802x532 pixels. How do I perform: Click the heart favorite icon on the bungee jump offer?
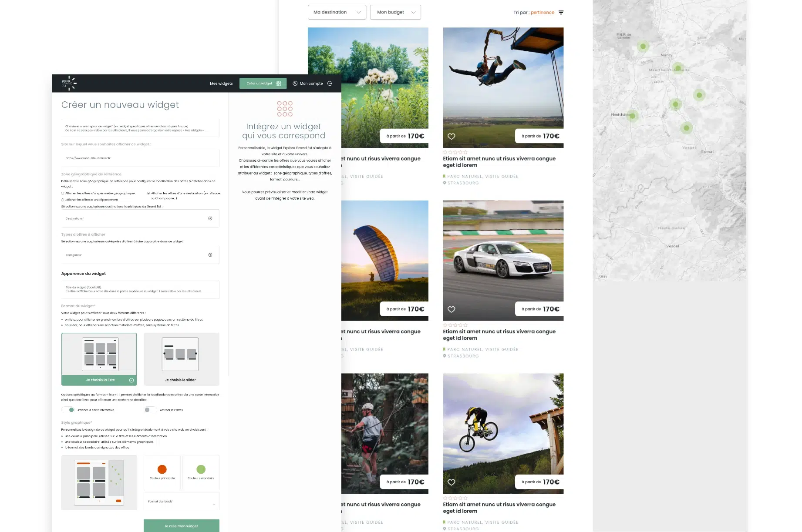pos(451,136)
